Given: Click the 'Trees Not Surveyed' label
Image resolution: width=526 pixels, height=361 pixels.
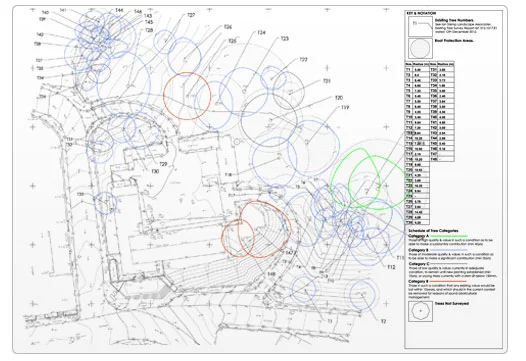Looking at the screenshot, I should coord(452,303).
